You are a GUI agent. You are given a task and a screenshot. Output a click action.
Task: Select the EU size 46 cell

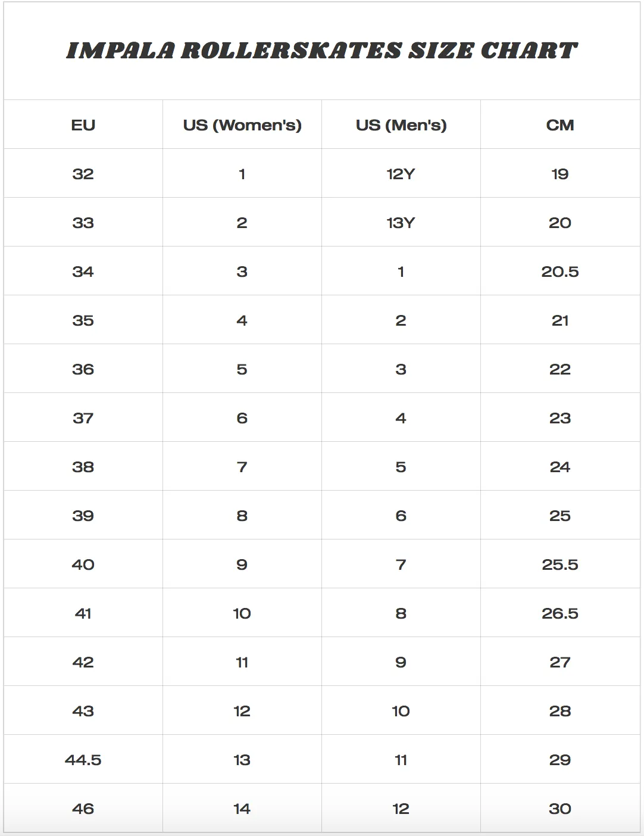pos(83,809)
